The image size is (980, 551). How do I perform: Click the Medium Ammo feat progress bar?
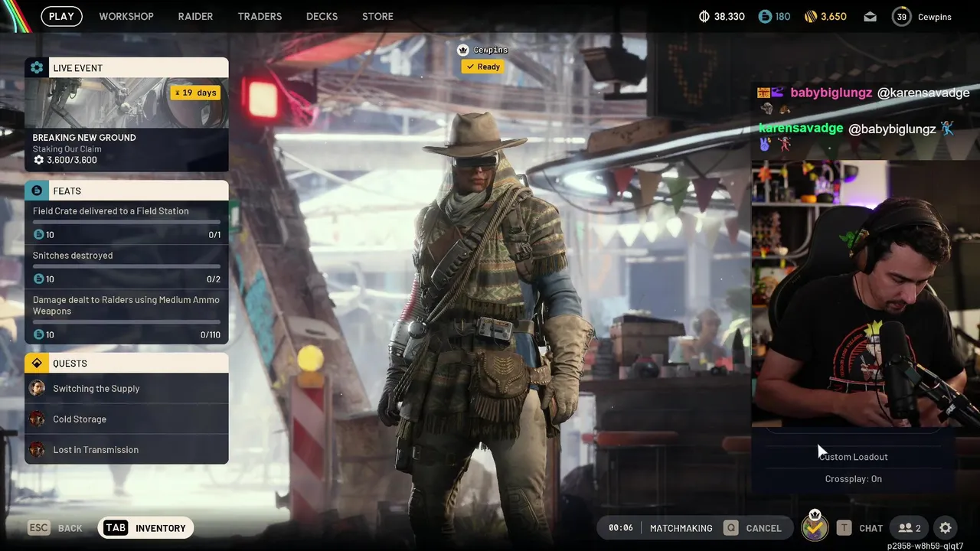126,322
